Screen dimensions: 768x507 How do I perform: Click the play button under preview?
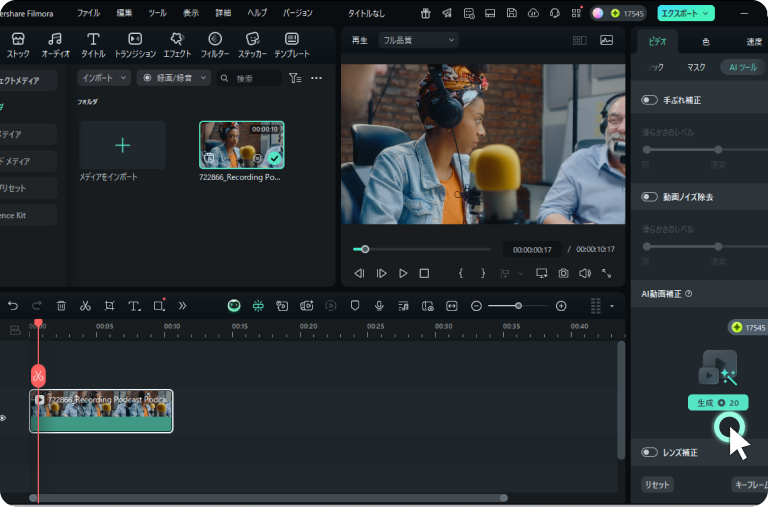(403, 273)
